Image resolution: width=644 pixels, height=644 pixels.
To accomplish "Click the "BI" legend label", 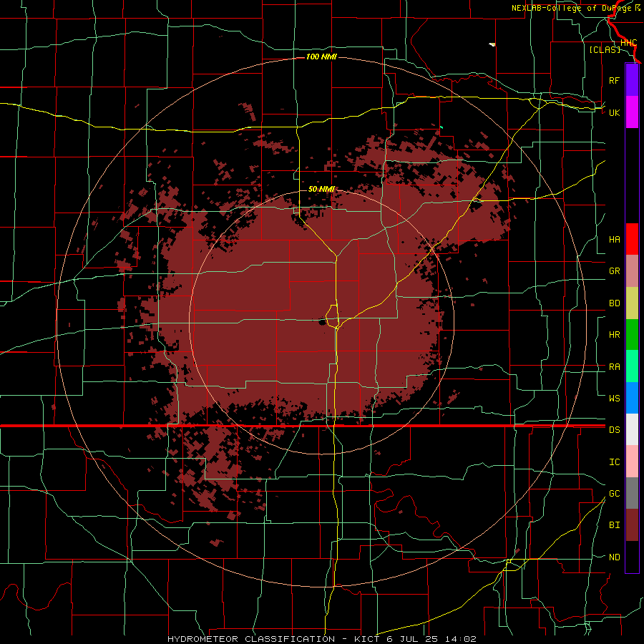I will click(614, 525).
